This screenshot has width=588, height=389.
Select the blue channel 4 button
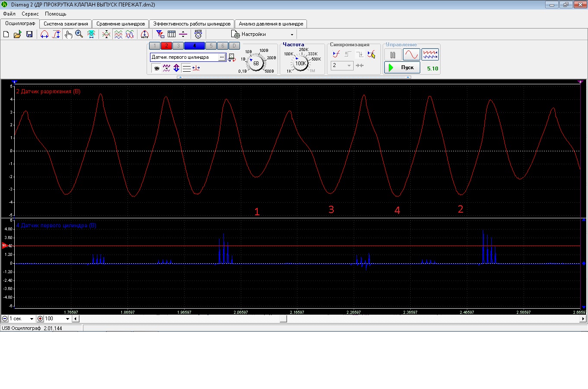point(195,46)
